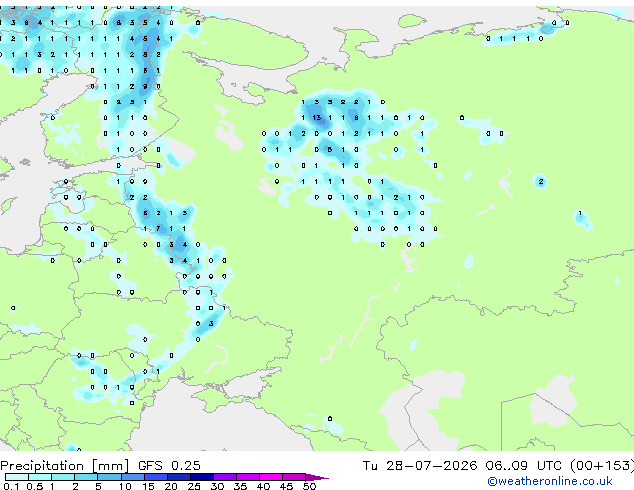Click the "35" legend scale label

pos(241,486)
